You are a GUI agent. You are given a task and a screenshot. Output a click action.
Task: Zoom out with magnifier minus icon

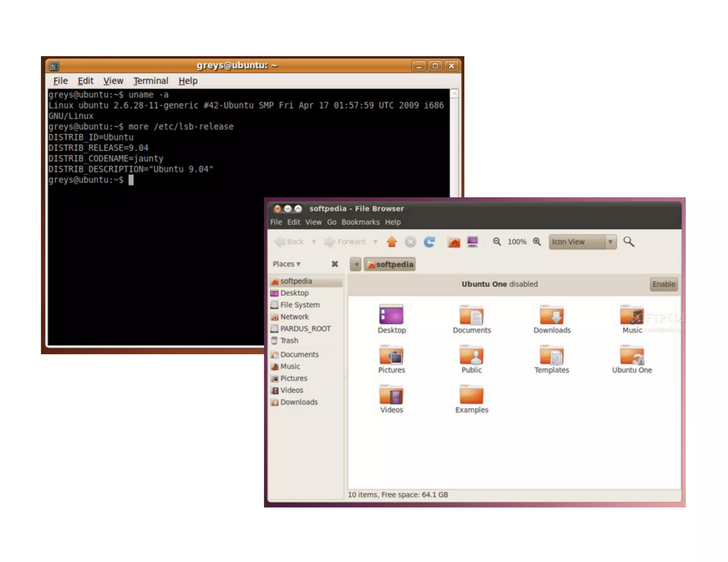(x=497, y=242)
